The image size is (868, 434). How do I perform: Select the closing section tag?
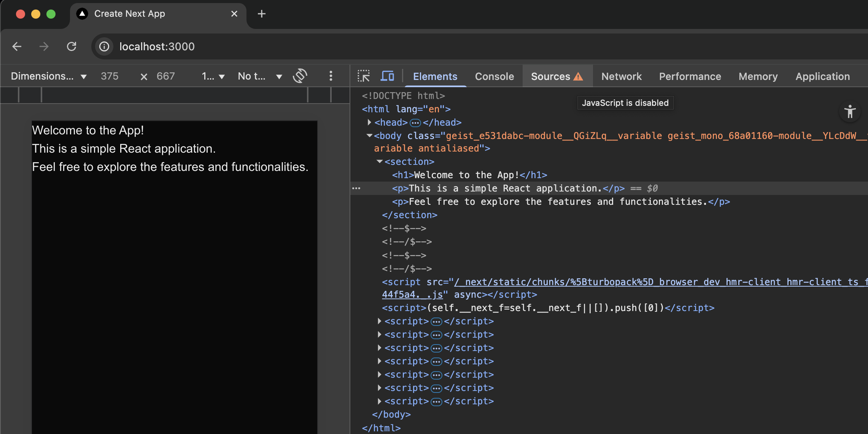[x=410, y=215]
